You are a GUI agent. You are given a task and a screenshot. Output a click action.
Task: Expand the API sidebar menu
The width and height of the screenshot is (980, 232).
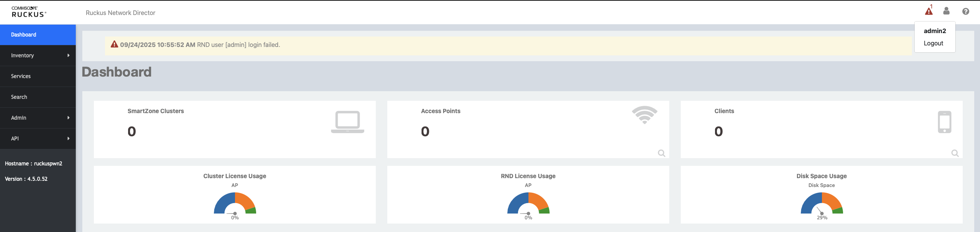click(x=38, y=139)
